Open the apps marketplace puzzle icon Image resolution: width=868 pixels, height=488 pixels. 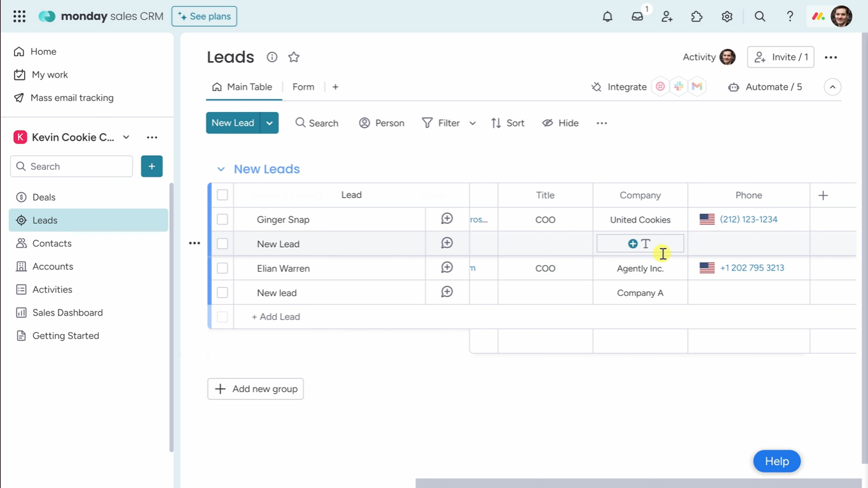tap(696, 16)
